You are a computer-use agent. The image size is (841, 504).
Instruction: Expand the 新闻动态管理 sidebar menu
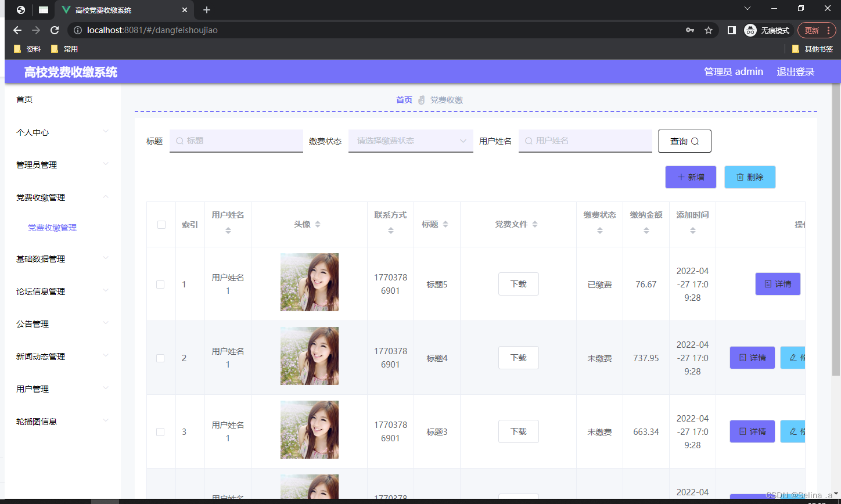(63, 357)
